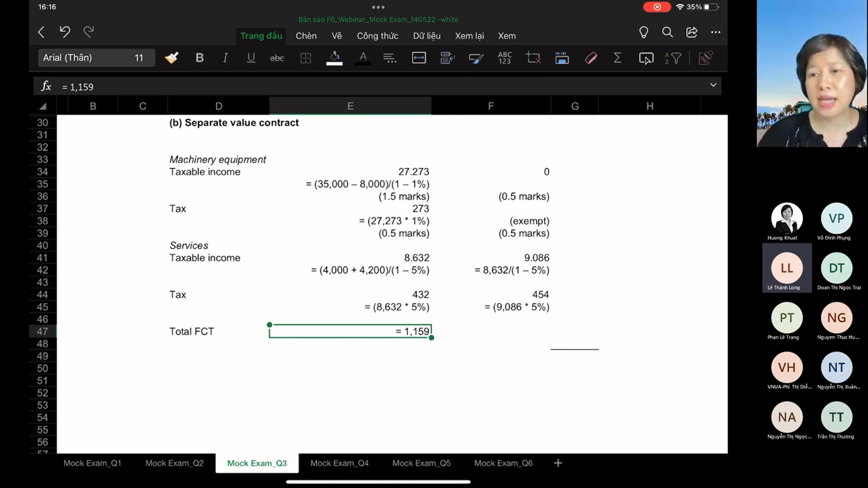Add a new sheet with plus

point(558,463)
